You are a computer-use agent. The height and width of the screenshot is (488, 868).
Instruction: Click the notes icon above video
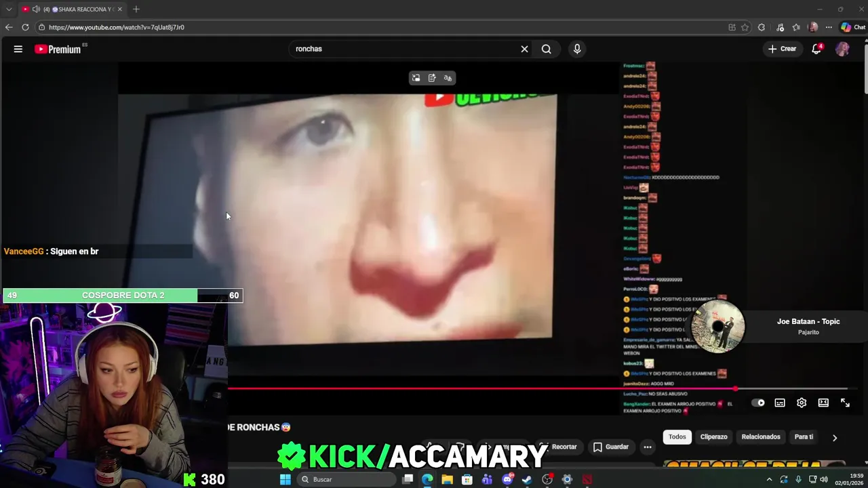(432, 78)
